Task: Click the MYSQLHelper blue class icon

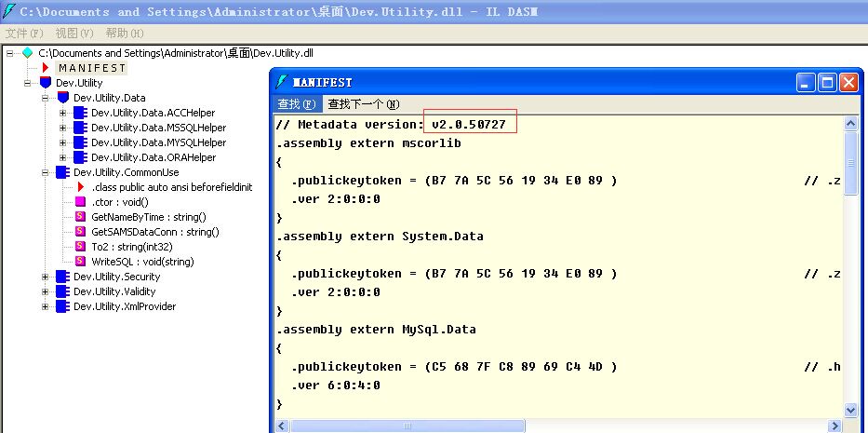Action: [80, 142]
